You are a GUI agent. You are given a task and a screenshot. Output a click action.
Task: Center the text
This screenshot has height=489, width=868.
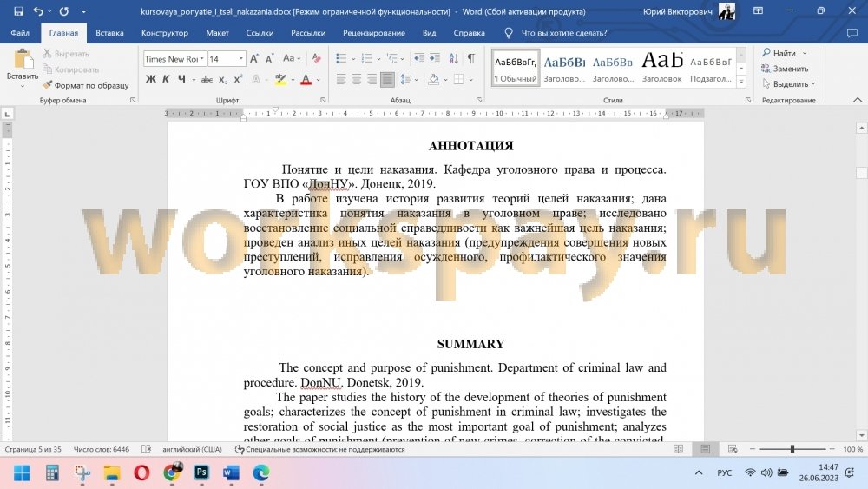357,80
